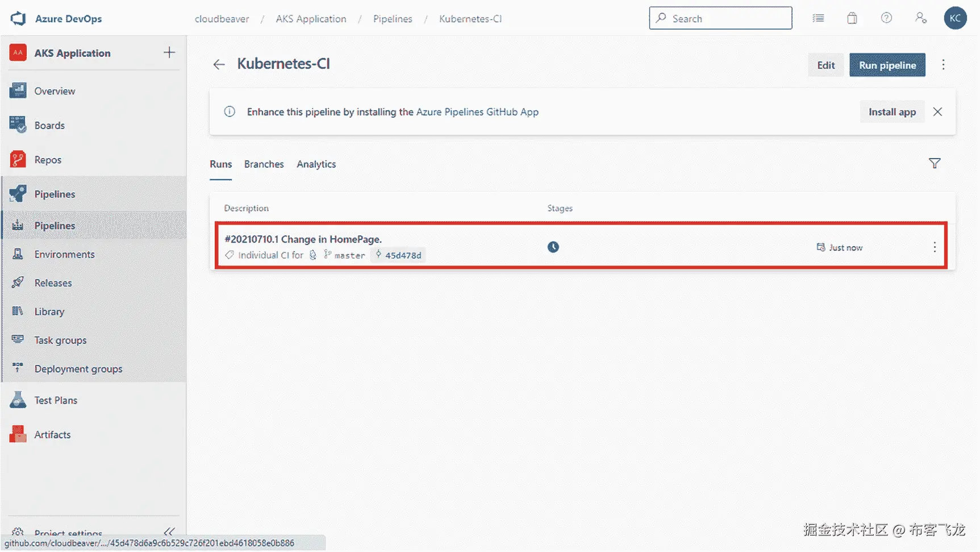Viewport: 980px width, 552px height.
Task: Open the marketplace shopping bag icon
Action: [852, 18]
